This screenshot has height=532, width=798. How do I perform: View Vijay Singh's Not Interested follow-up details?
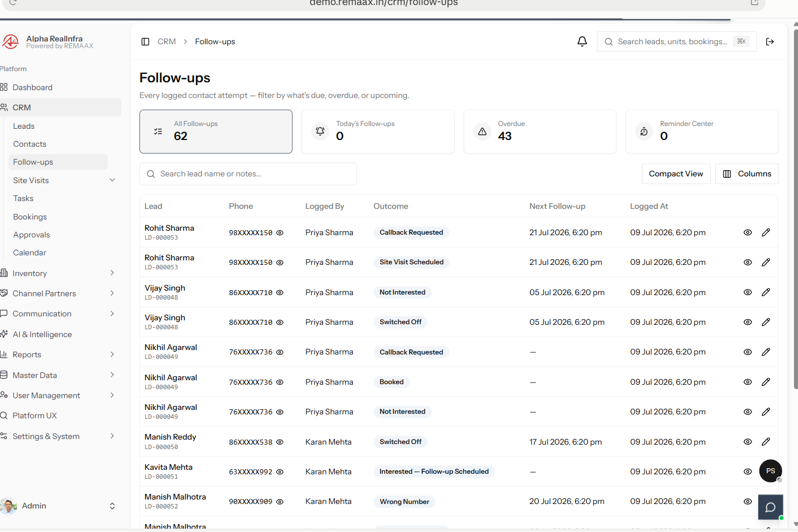pyautogui.click(x=748, y=292)
